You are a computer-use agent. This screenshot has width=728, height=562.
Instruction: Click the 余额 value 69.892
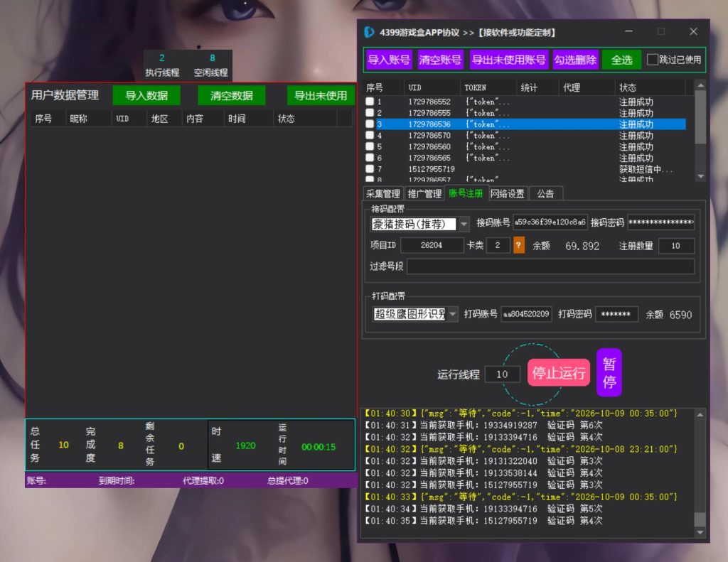[x=582, y=246]
